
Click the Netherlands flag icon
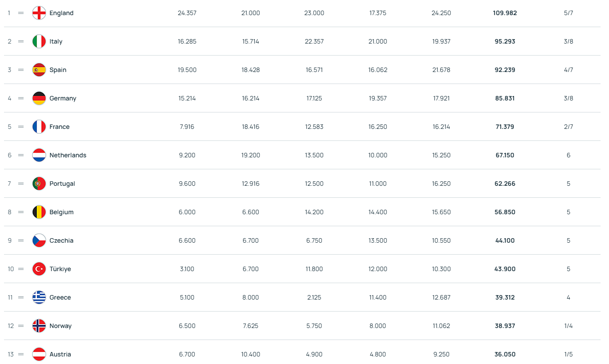point(39,155)
